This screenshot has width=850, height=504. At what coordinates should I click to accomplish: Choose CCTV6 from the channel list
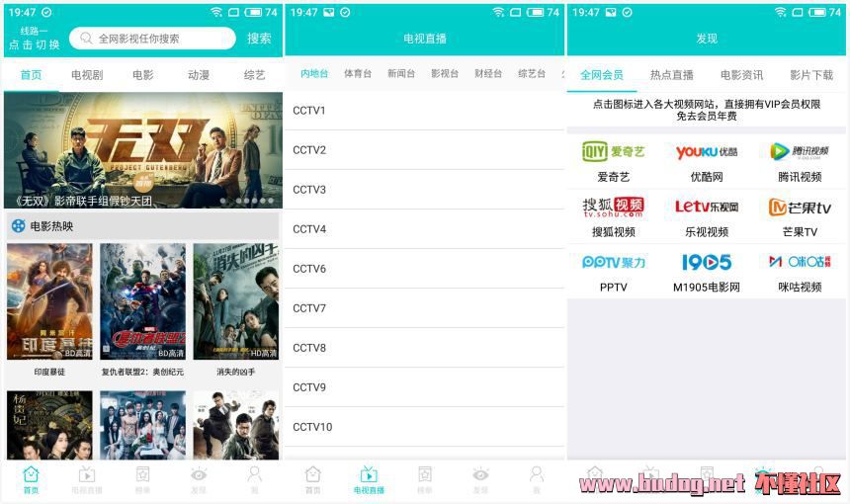point(424,269)
